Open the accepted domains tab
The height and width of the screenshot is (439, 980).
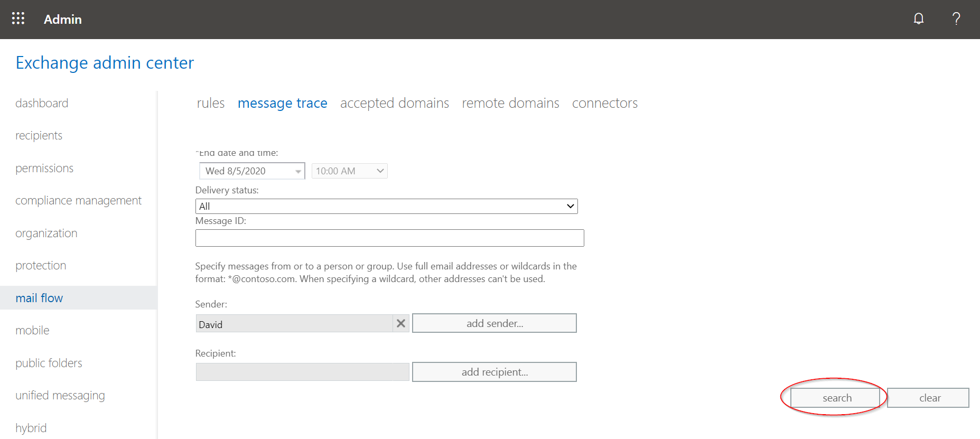pos(394,103)
